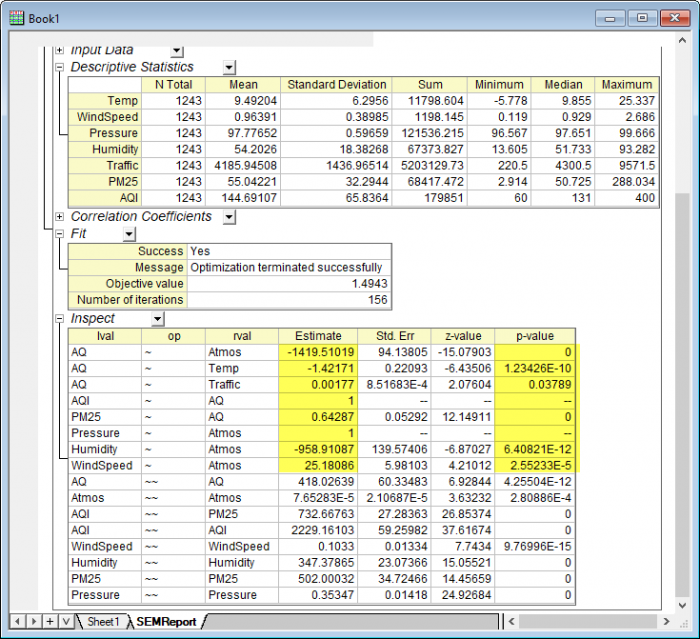Open the Inspect table dropdown arrow
The image size is (700, 639).
(157, 319)
